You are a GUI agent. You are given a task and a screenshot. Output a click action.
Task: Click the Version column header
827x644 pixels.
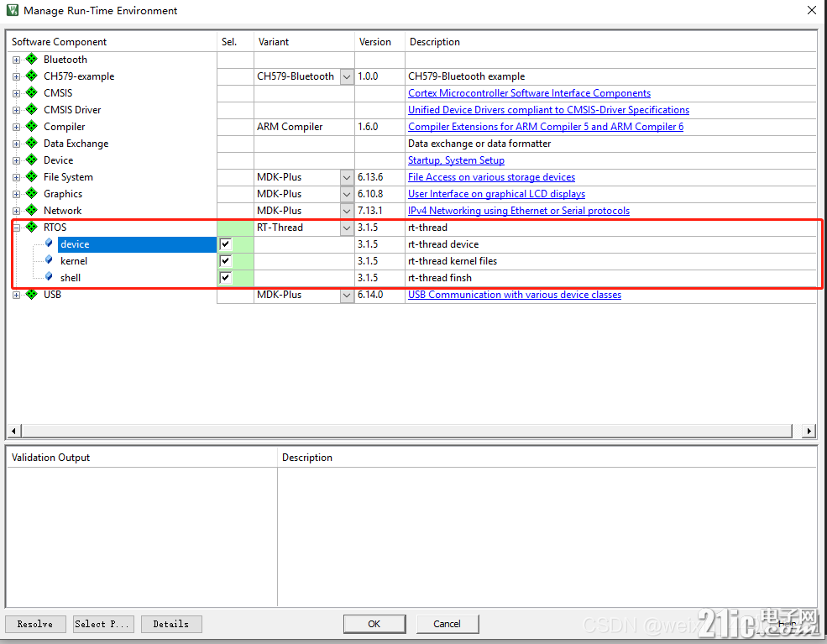[379, 42]
